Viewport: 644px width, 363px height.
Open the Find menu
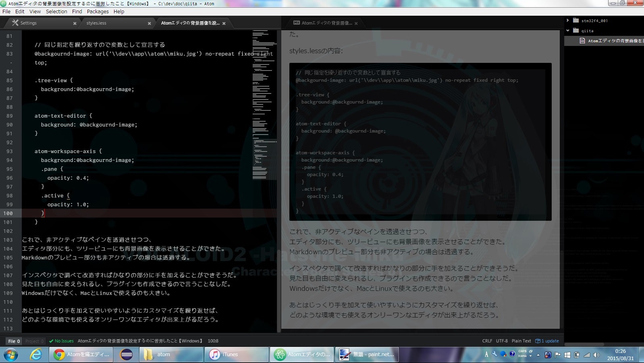tap(77, 12)
